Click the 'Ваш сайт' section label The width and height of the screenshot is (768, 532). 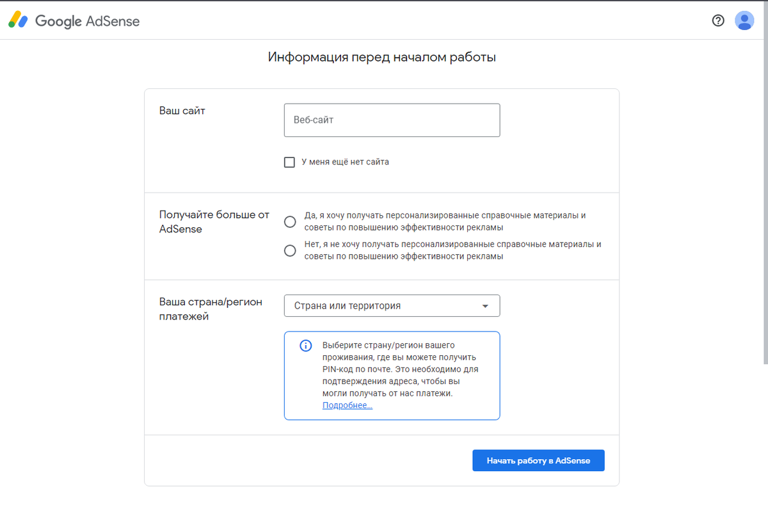tap(182, 111)
